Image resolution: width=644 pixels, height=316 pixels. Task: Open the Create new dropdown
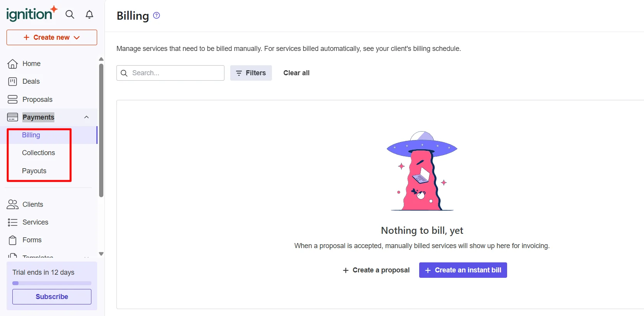pos(52,37)
